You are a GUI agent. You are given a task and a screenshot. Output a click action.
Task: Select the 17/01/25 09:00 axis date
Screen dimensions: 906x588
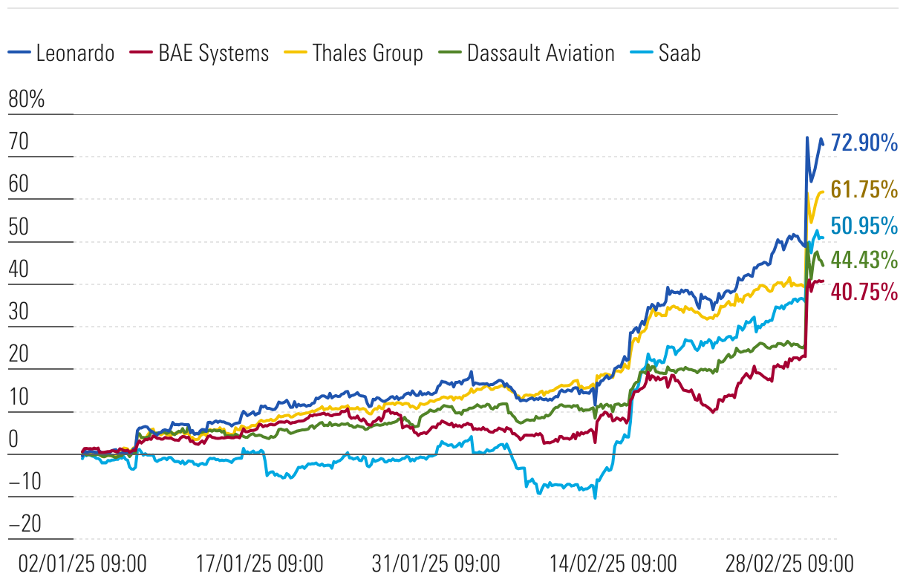[x=260, y=564]
